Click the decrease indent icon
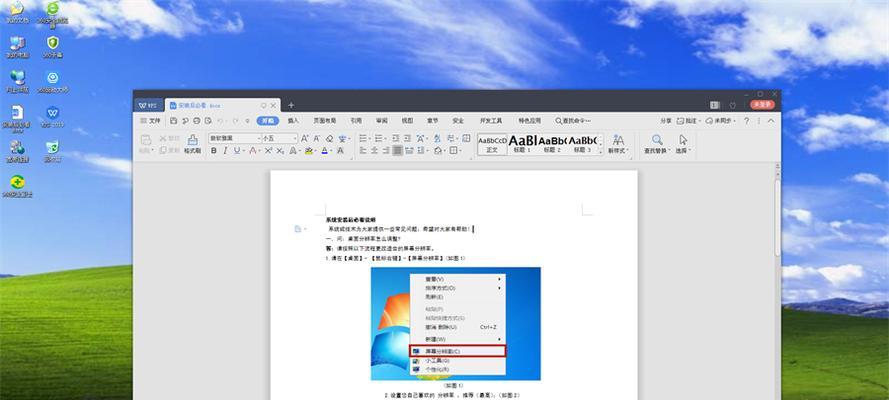 click(395, 138)
